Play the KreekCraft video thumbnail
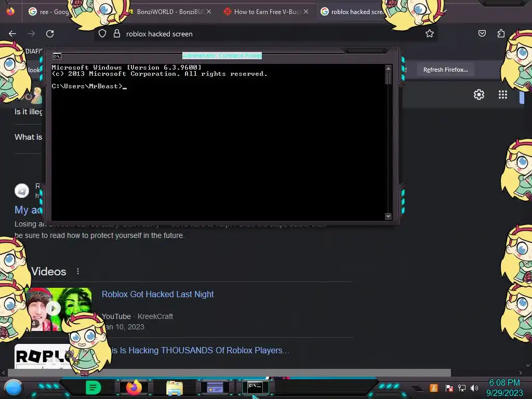 (x=53, y=308)
